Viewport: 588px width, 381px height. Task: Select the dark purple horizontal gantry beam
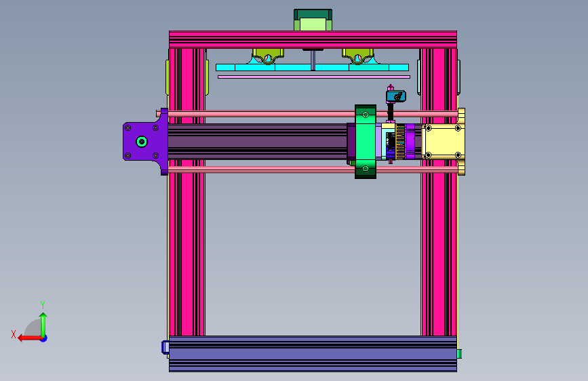click(257, 142)
